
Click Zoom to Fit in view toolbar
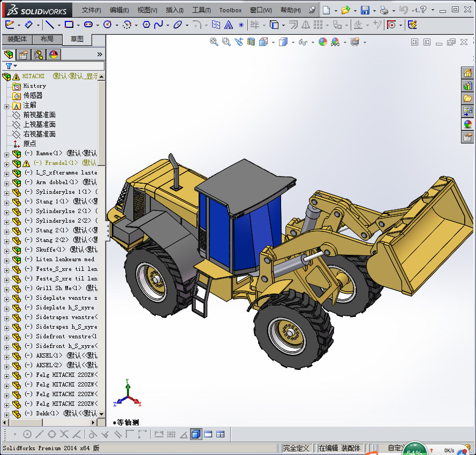coord(214,42)
